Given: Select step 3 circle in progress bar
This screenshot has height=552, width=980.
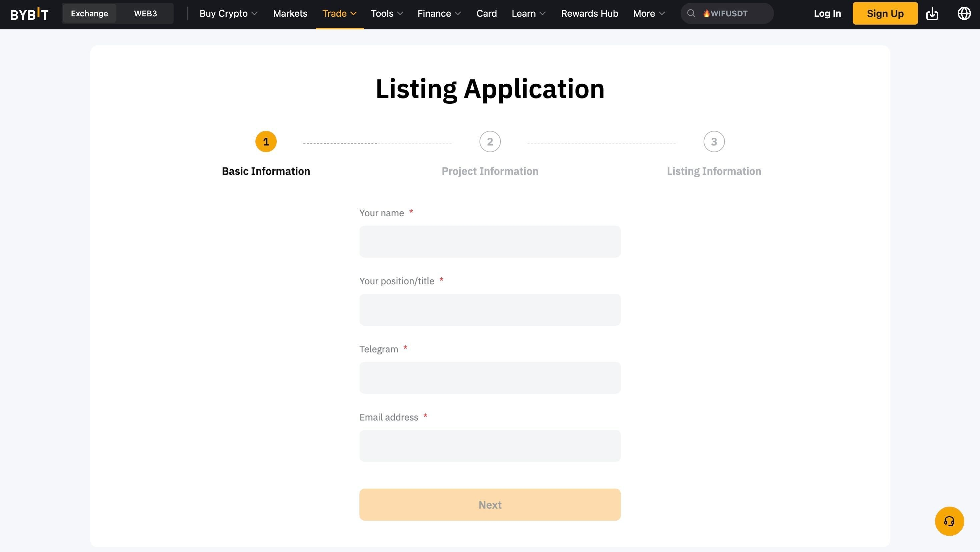Looking at the screenshot, I should (714, 142).
